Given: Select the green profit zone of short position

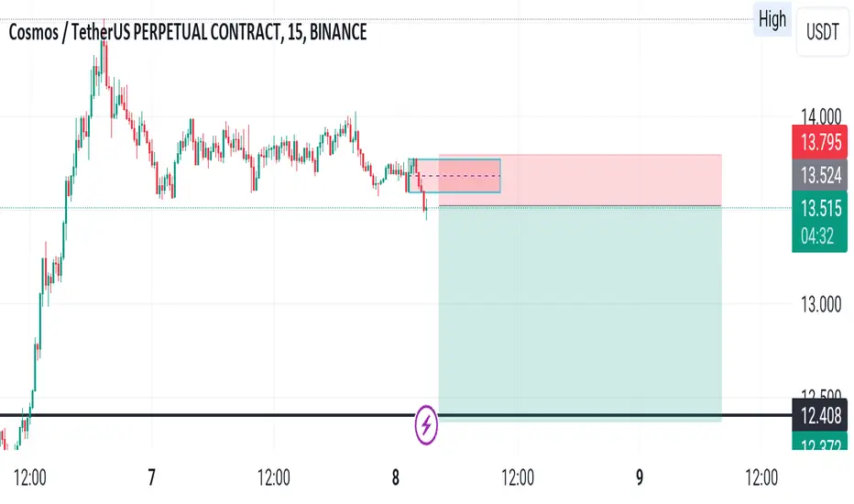Looking at the screenshot, I should coord(580,313).
